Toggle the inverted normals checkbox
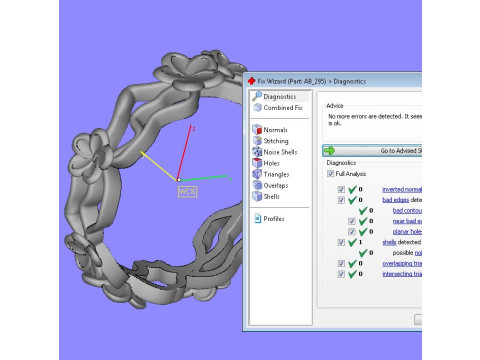 click(341, 189)
